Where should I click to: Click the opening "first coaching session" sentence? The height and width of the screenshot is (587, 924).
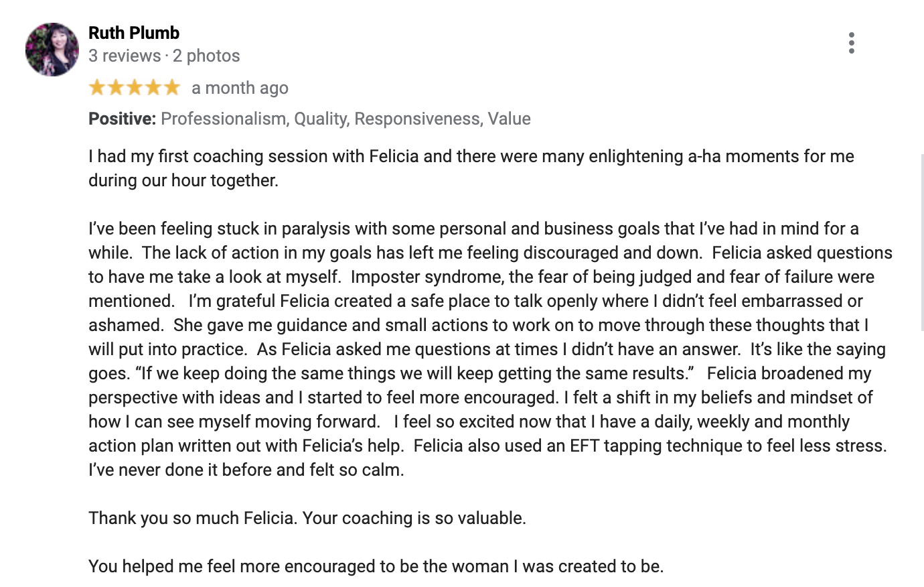(471, 156)
